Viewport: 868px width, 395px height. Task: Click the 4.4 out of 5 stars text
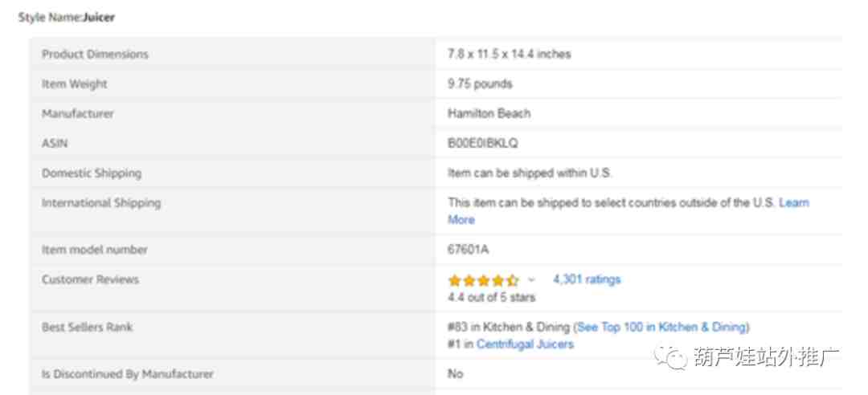tap(492, 297)
